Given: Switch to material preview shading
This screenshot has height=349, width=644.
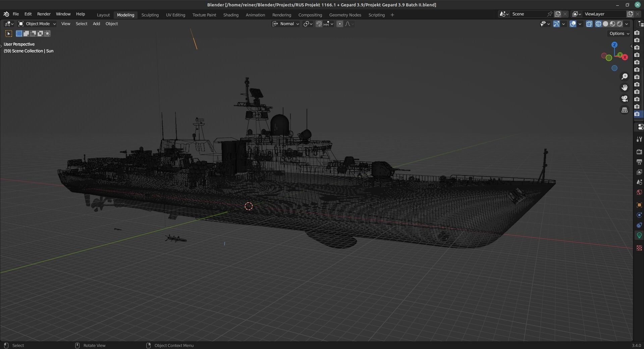Looking at the screenshot, I should coord(612,24).
